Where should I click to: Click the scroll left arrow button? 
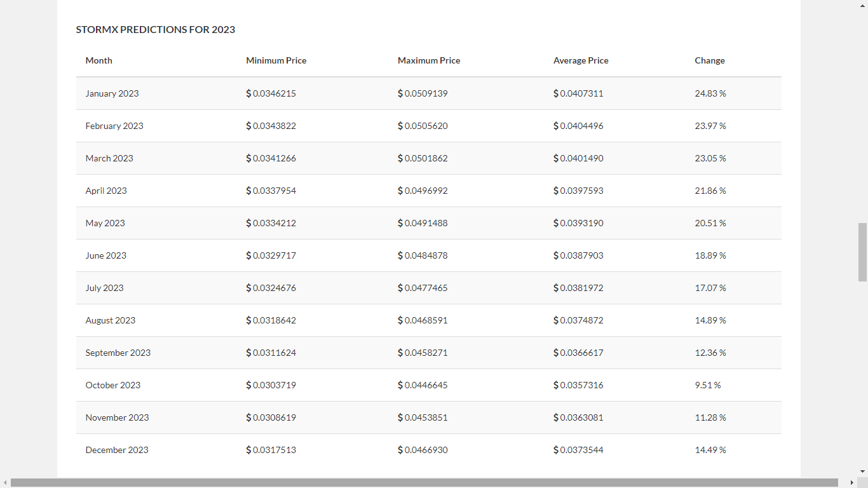pos(5,483)
